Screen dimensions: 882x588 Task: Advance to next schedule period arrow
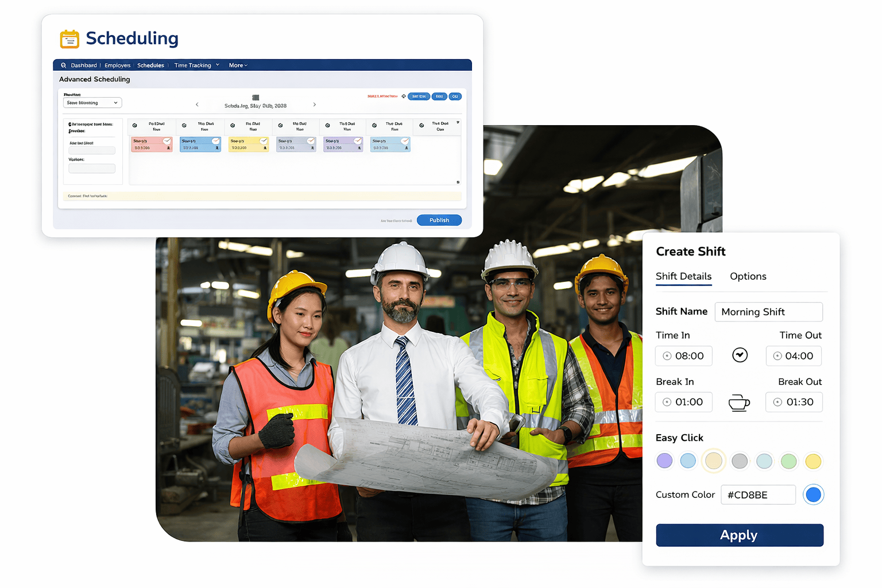pyautogui.click(x=314, y=105)
